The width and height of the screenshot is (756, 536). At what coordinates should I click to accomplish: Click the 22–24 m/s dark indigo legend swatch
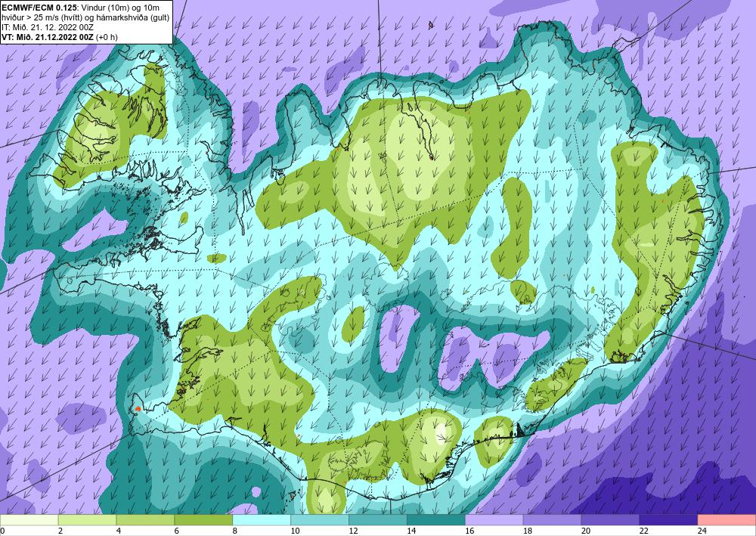668,521
